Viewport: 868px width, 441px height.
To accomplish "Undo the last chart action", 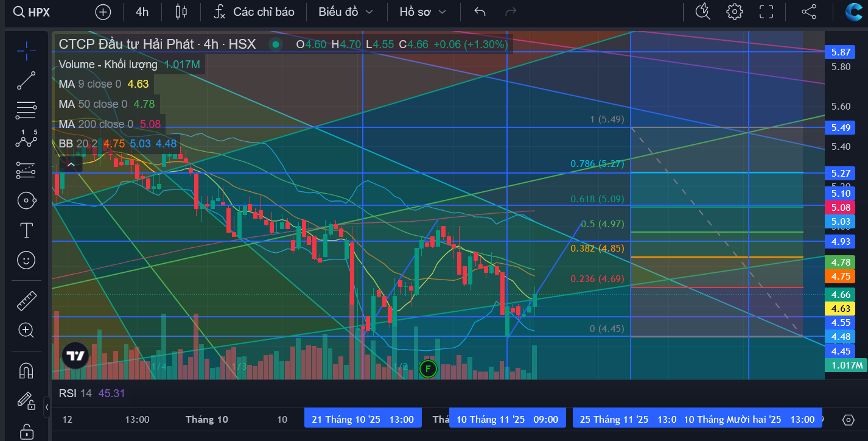I will click(480, 12).
